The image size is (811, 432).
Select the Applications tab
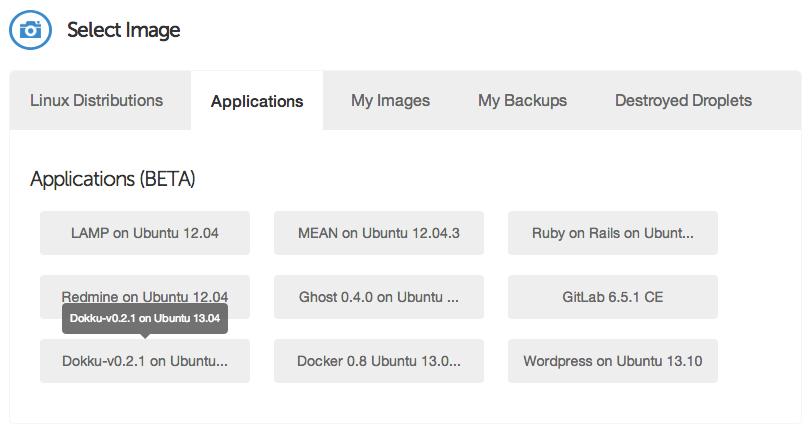[257, 101]
